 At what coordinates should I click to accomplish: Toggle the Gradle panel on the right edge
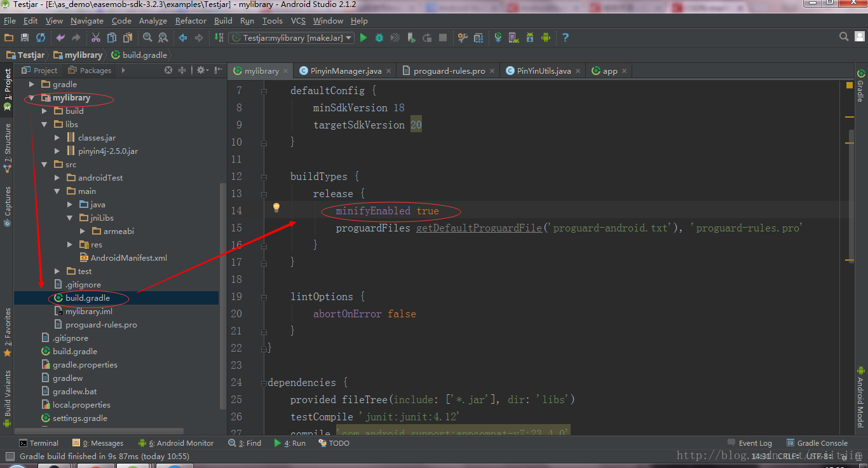pyautogui.click(x=861, y=86)
